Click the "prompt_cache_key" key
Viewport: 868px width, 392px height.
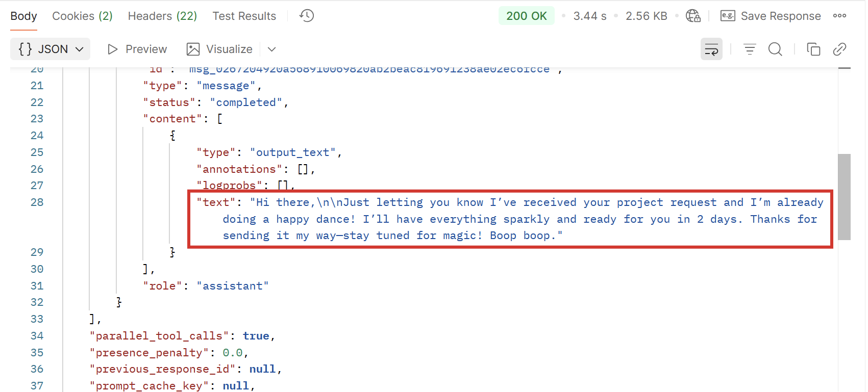pos(150,386)
